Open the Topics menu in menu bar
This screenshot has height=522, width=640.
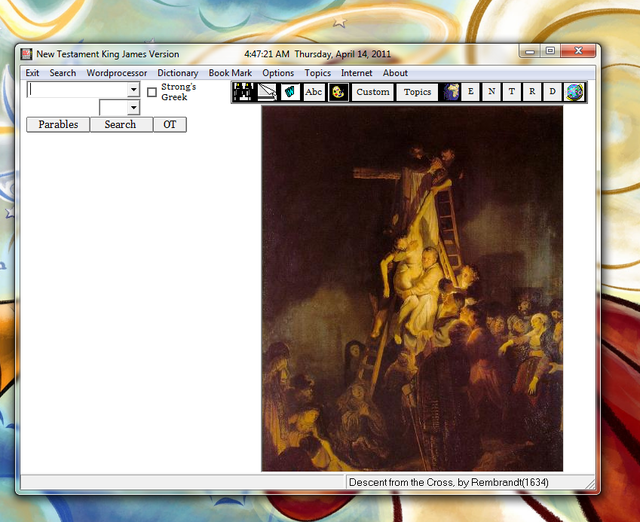(318, 73)
